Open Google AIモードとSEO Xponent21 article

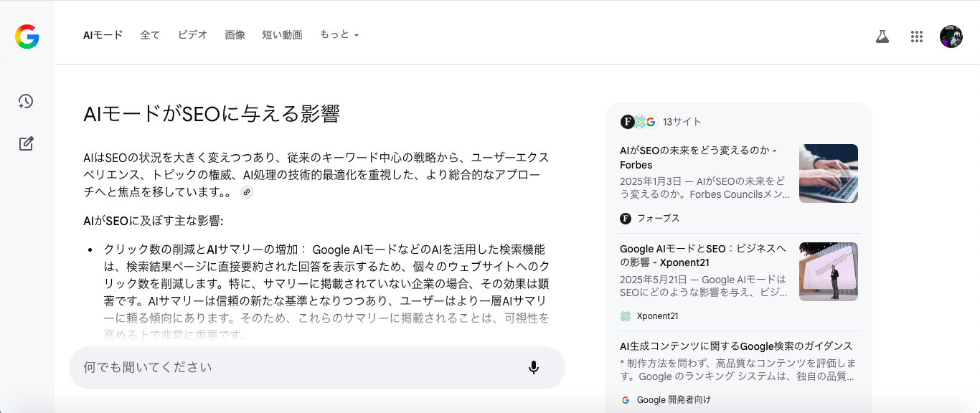703,256
